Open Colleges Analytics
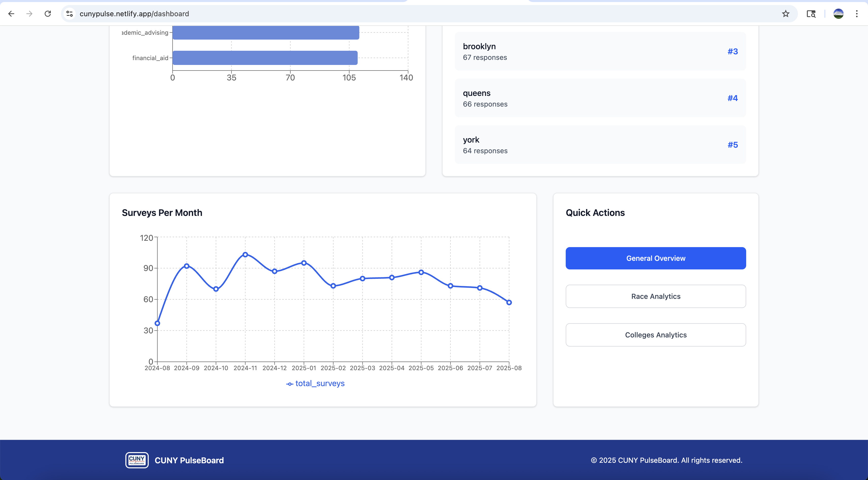 655,335
